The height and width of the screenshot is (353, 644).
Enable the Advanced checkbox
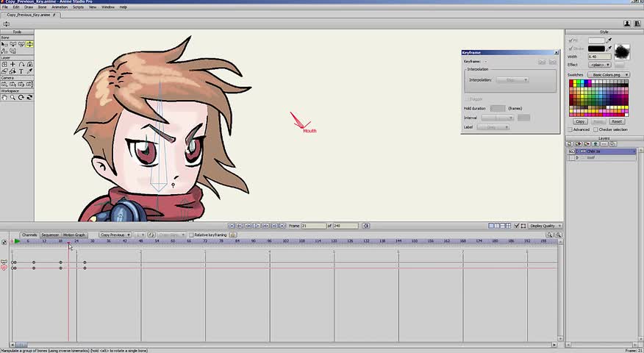click(570, 129)
